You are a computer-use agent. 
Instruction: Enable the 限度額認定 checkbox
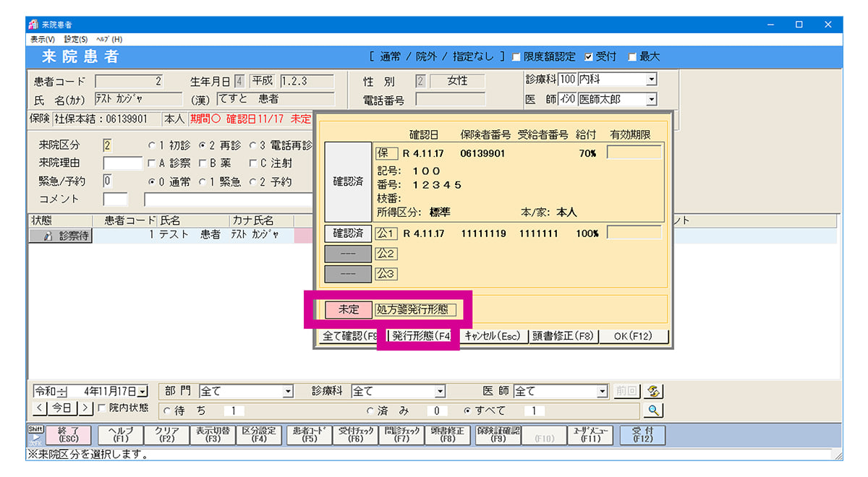pos(516,57)
